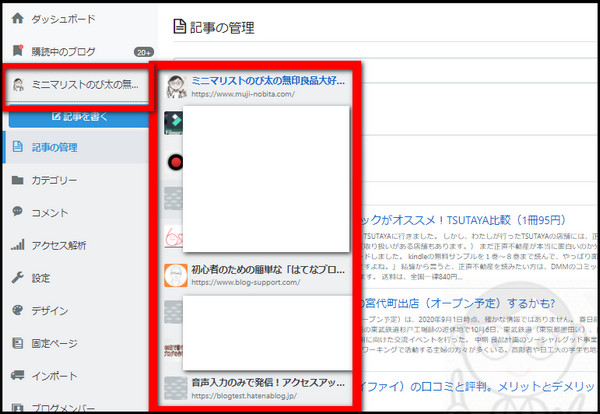
Task: Click the wrench 設定 icon
Action: coord(18,277)
